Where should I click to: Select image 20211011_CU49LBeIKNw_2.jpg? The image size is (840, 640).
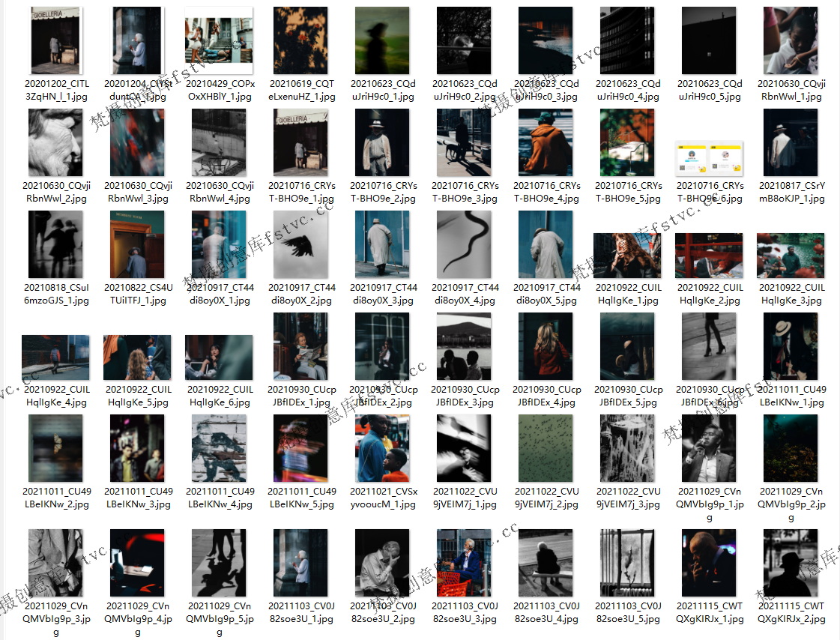55,448
